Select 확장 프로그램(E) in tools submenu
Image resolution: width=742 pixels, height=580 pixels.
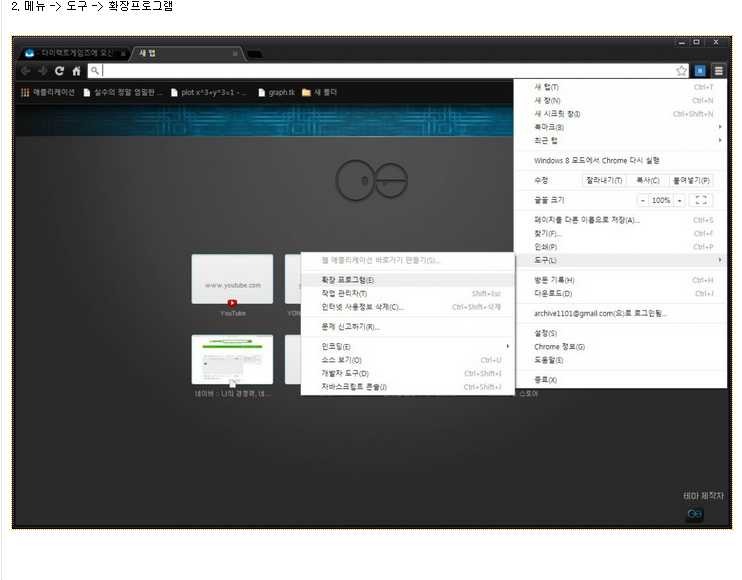[407, 280]
